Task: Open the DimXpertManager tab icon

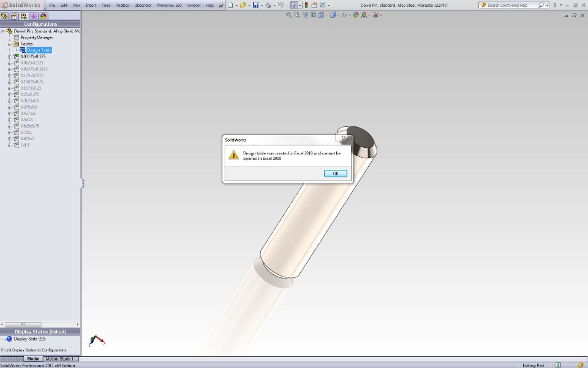Action: click(x=34, y=16)
